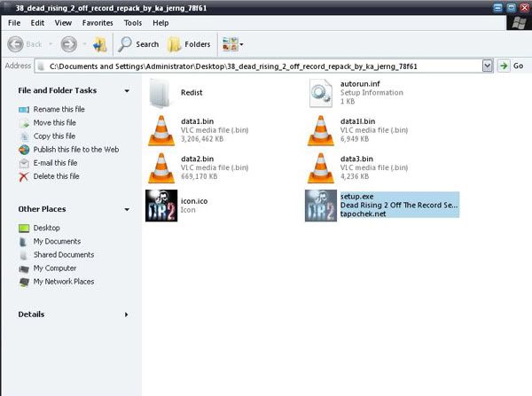Click the My Documents link text
The image size is (532, 396).
[57, 242]
